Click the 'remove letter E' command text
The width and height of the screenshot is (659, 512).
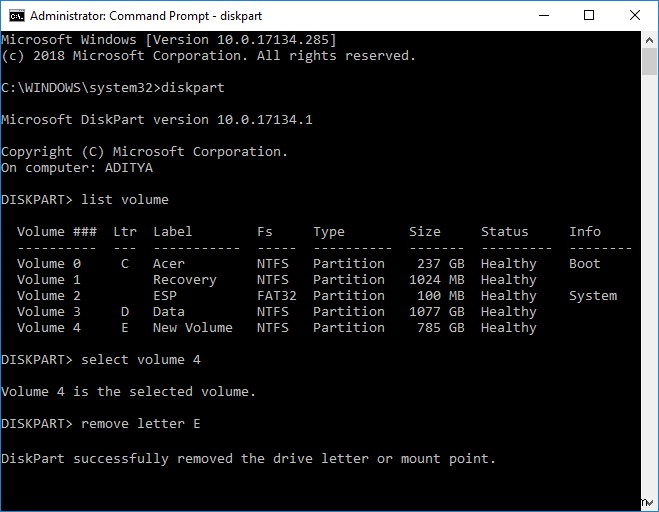click(141, 424)
